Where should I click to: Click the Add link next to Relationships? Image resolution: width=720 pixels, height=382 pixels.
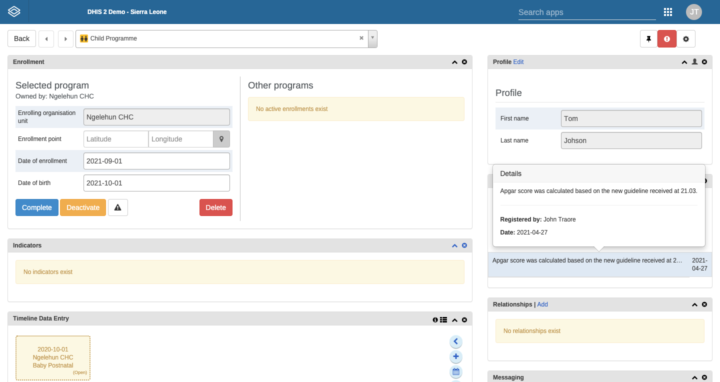(x=542, y=304)
